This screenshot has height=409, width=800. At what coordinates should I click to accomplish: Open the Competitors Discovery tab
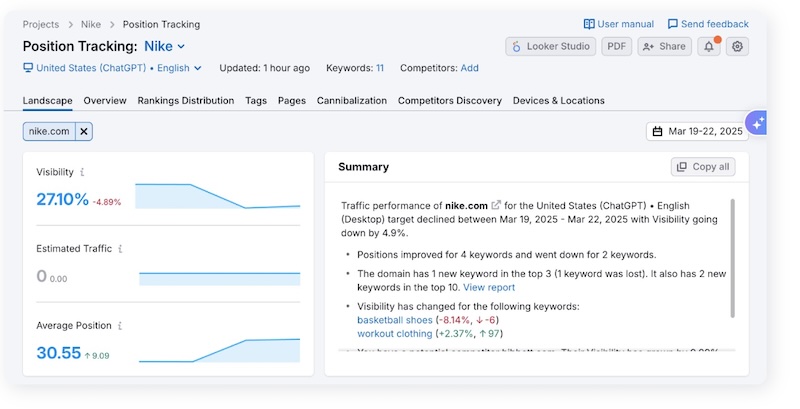point(450,101)
